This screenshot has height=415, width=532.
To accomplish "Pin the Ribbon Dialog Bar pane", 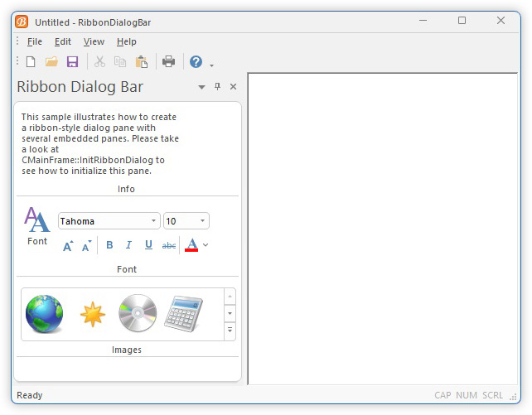I will [x=218, y=87].
